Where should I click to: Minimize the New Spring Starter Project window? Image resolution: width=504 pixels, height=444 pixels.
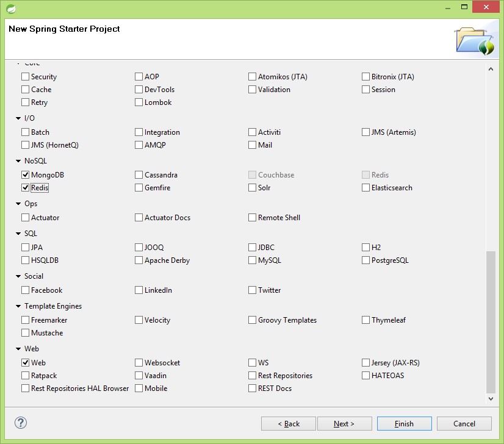click(448, 7)
